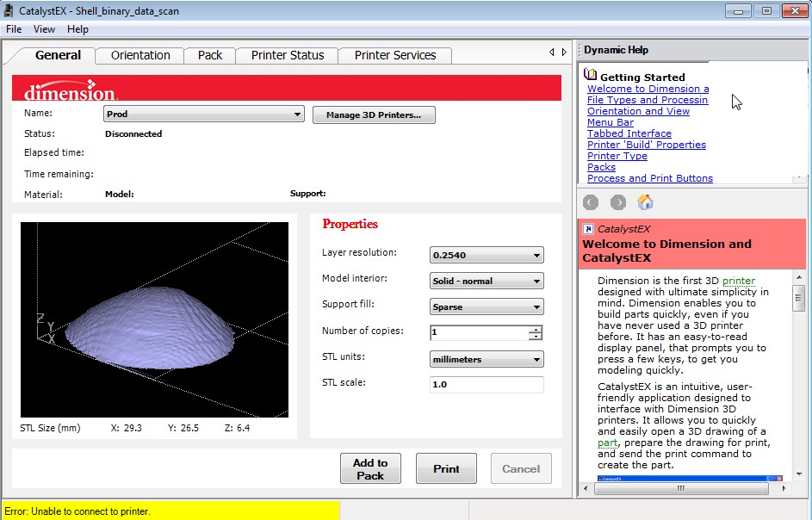Switch to the Printer Status tab

[288, 55]
